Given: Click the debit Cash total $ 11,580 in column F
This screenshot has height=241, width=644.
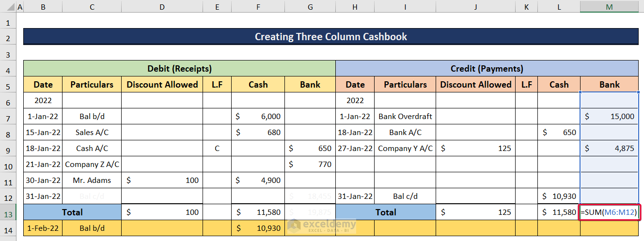Looking at the screenshot, I should [258, 212].
